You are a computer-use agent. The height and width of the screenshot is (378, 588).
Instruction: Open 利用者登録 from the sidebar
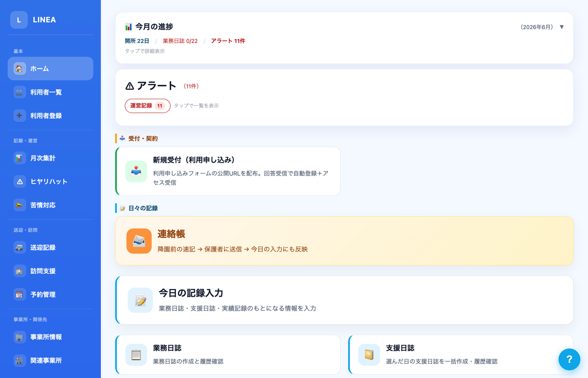[x=50, y=115]
